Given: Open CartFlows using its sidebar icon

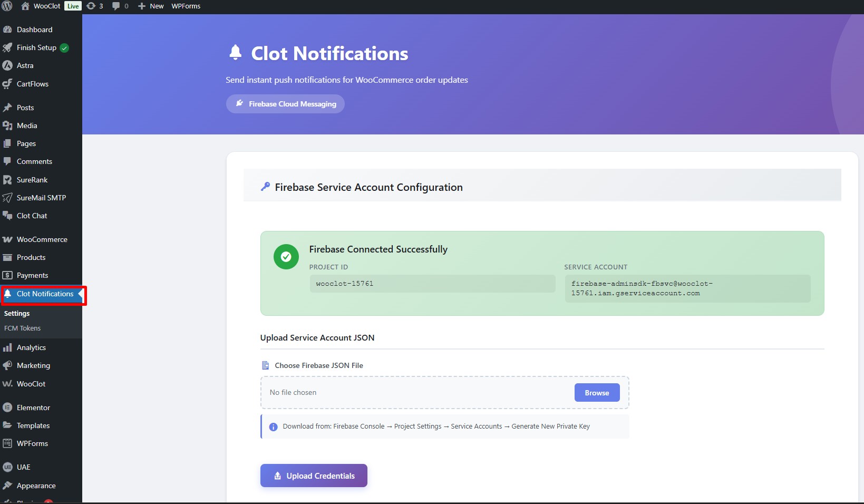Looking at the screenshot, I should [8, 83].
